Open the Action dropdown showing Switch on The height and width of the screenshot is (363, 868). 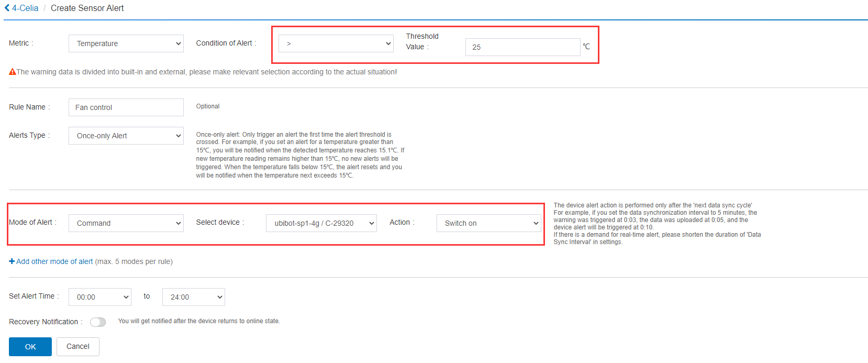(x=489, y=223)
